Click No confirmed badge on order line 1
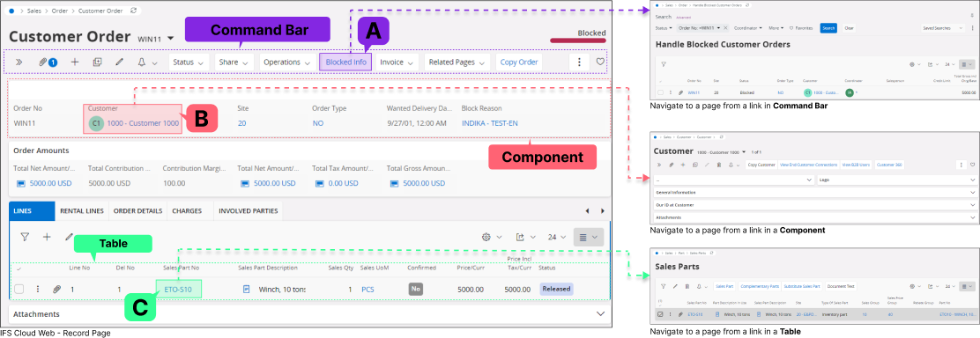The width and height of the screenshot is (980, 338). (x=416, y=290)
